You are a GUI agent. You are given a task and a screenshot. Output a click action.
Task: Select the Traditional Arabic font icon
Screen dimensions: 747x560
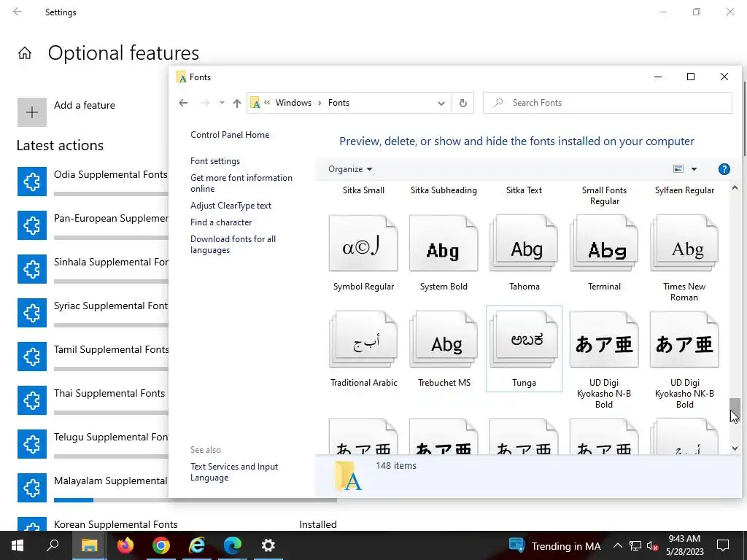(363, 340)
